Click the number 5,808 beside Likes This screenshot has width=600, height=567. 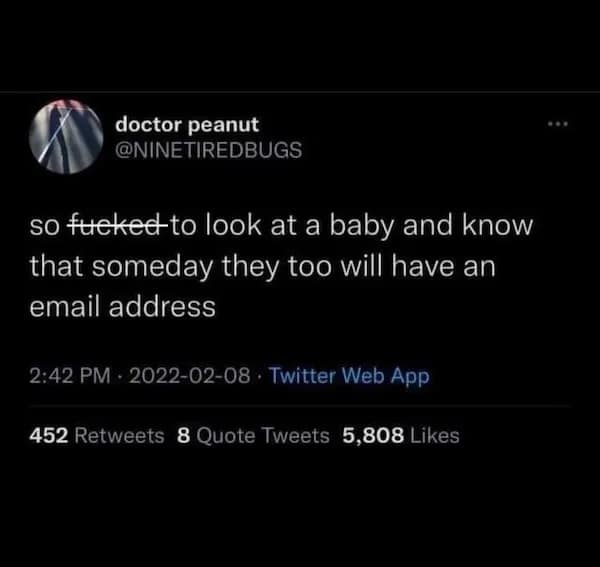(372, 435)
